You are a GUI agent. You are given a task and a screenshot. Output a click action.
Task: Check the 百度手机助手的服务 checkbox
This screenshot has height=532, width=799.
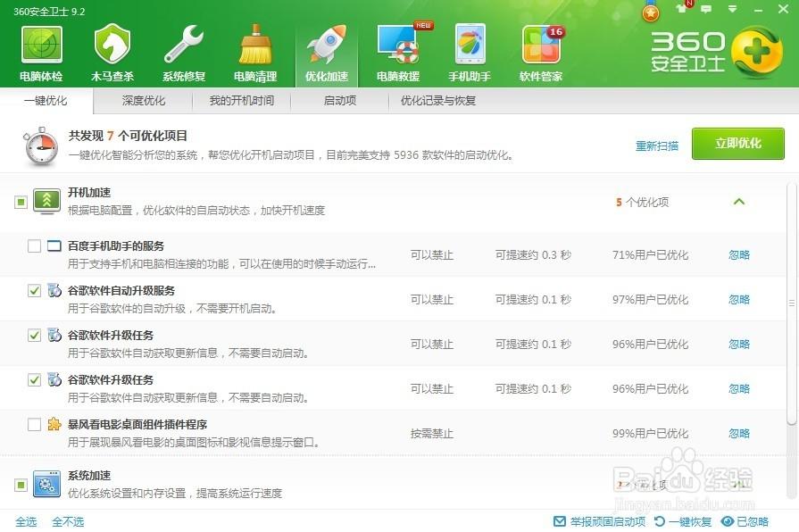34,246
